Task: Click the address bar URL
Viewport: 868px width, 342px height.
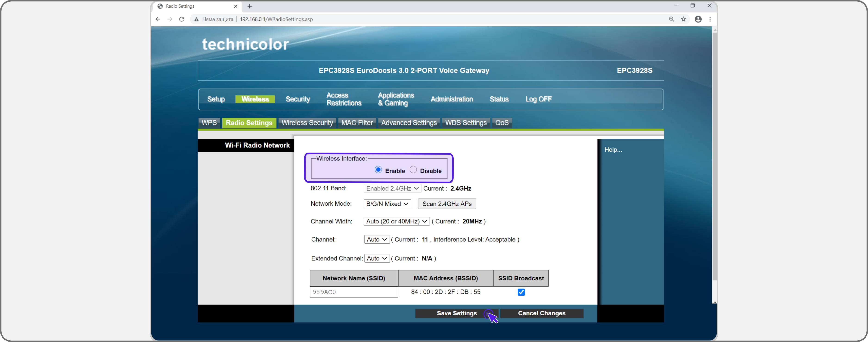Action: coord(276,19)
